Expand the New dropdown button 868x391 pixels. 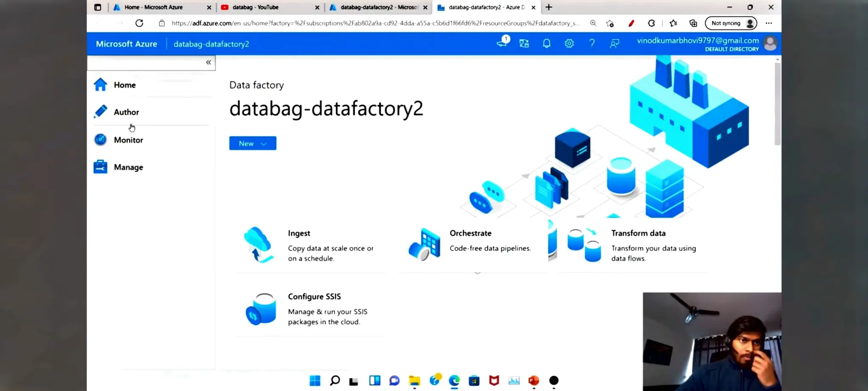(253, 143)
